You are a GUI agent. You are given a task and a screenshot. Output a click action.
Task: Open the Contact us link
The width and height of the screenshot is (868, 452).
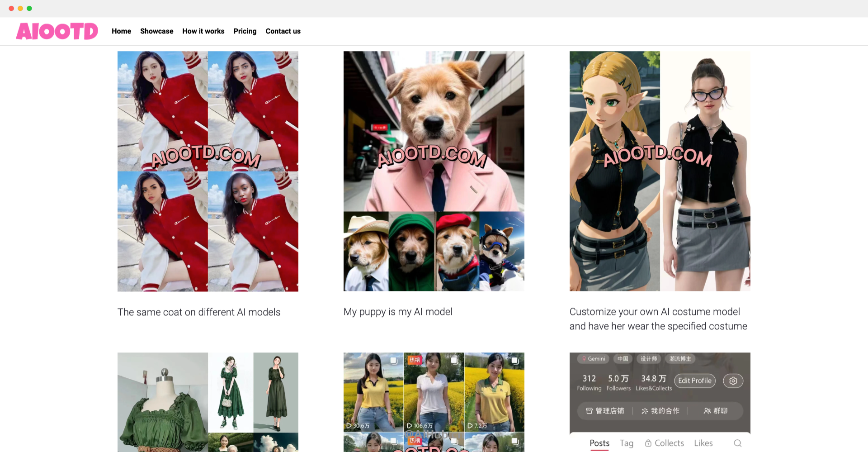point(283,31)
